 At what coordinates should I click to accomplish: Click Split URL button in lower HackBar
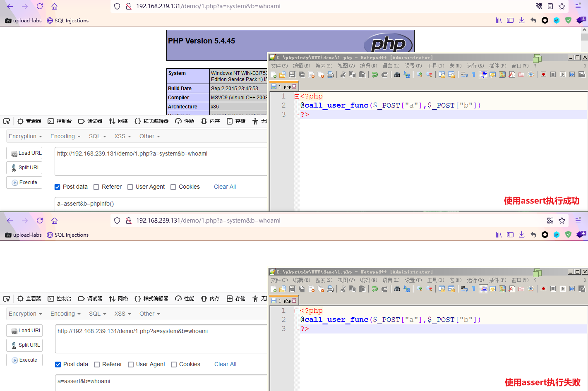coord(24,345)
